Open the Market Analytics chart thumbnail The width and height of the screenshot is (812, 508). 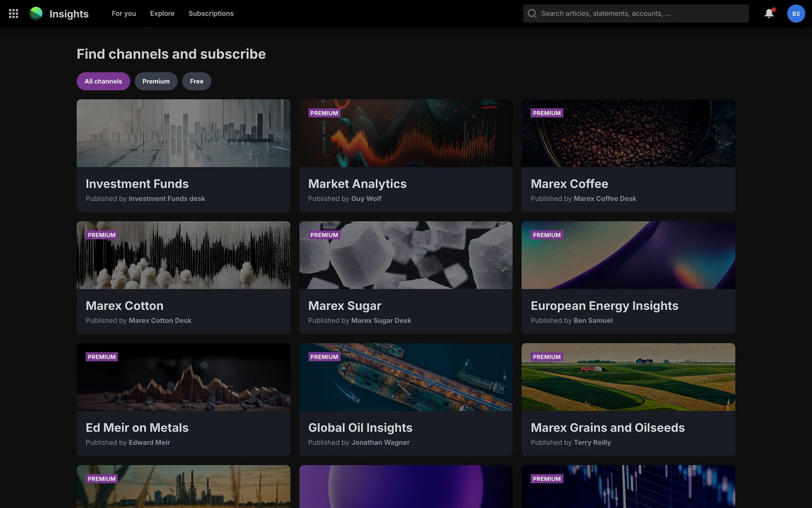pos(406,133)
